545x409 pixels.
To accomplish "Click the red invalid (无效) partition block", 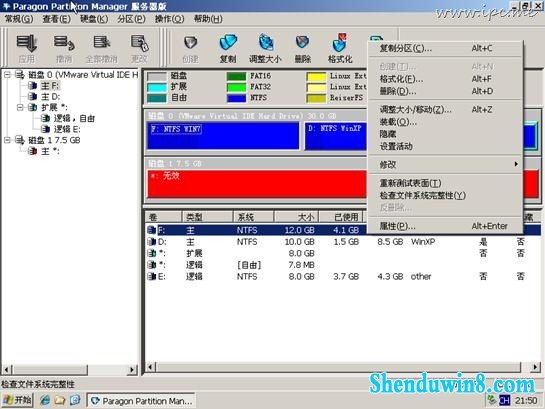I will (257, 184).
